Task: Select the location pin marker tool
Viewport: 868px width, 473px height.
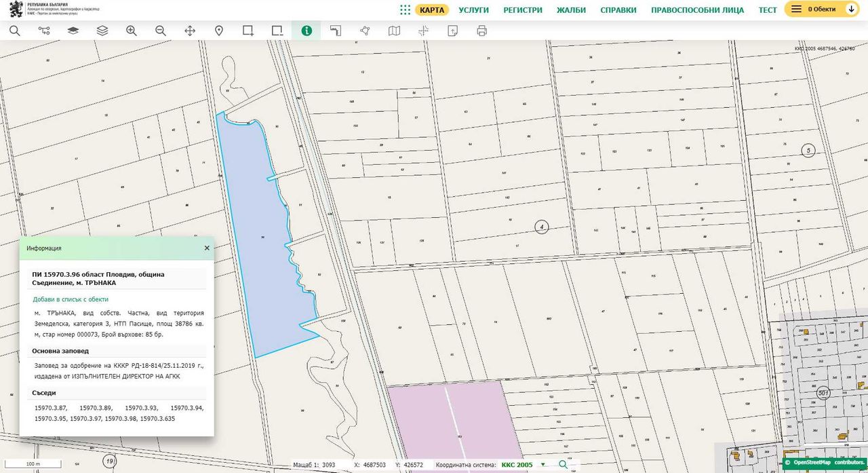Action: point(219,31)
